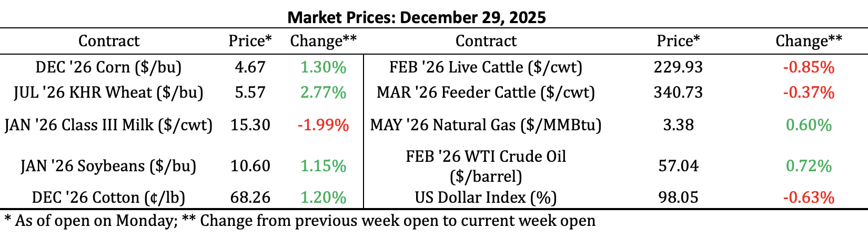Click the milk change value -1.99%

[x=323, y=125]
